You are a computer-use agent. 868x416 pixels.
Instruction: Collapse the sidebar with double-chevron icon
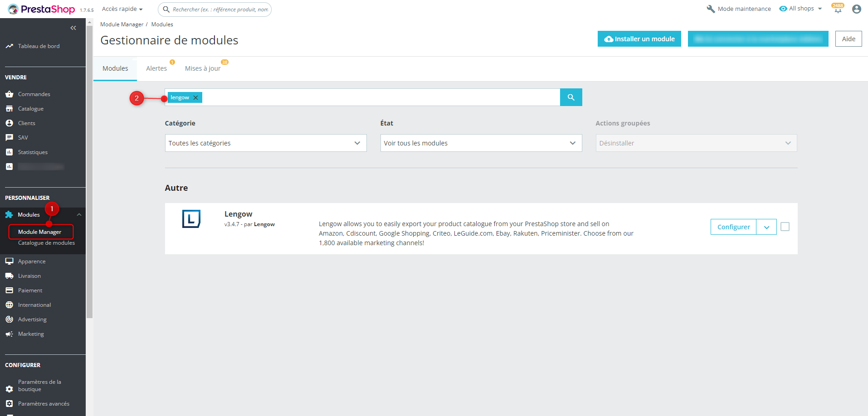tap(73, 28)
